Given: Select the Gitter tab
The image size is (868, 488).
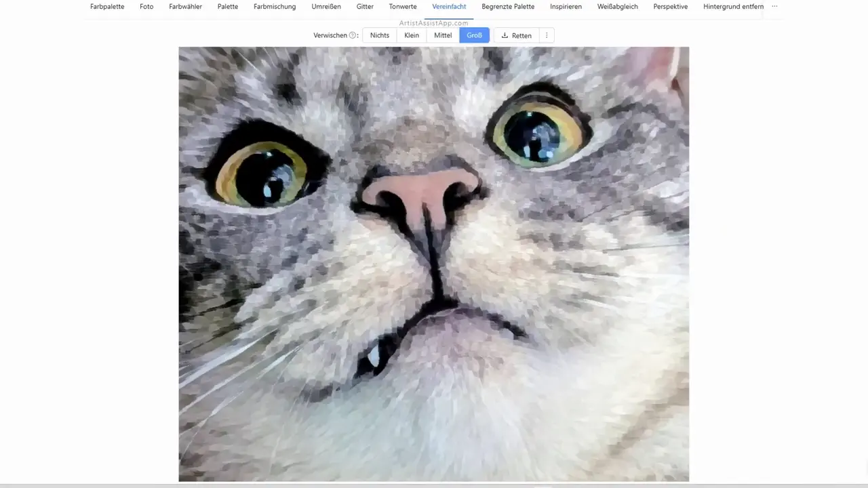Looking at the screenshot, I should coord(365,7).
